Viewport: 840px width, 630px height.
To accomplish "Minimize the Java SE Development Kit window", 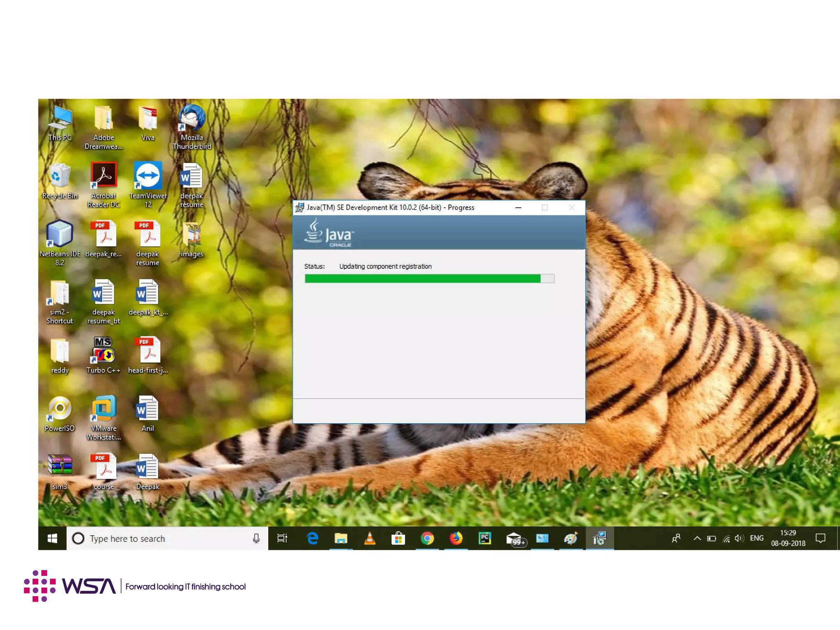I will (518, 208).
